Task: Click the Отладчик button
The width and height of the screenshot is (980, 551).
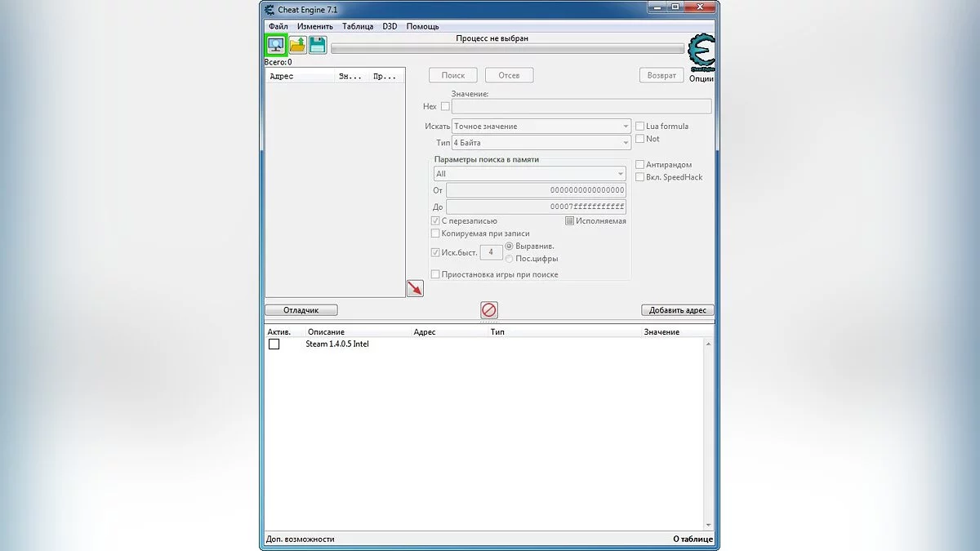Action: click(301, 310)
